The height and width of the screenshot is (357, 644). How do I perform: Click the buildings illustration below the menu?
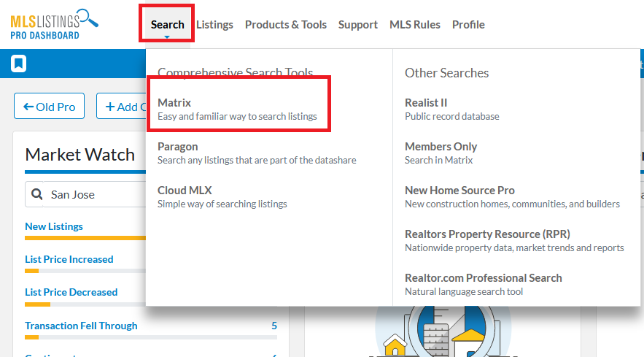coord(443,331)
